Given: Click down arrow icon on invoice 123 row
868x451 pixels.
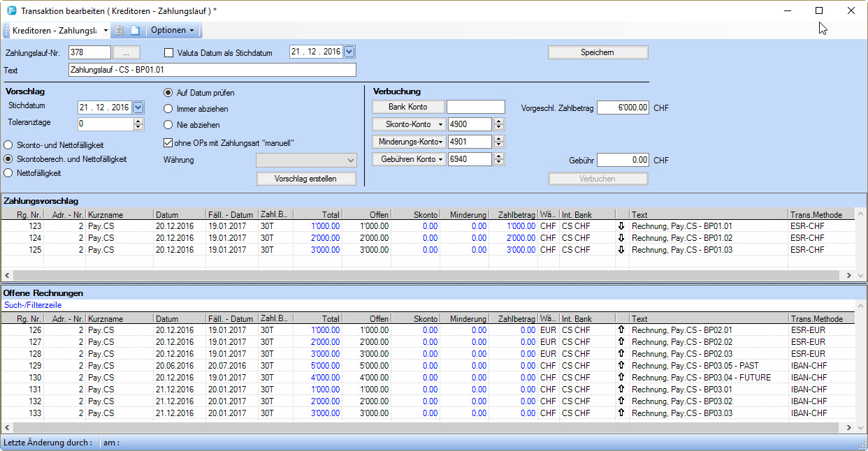Looking at the screenshot, I should [x=621, y=226].
